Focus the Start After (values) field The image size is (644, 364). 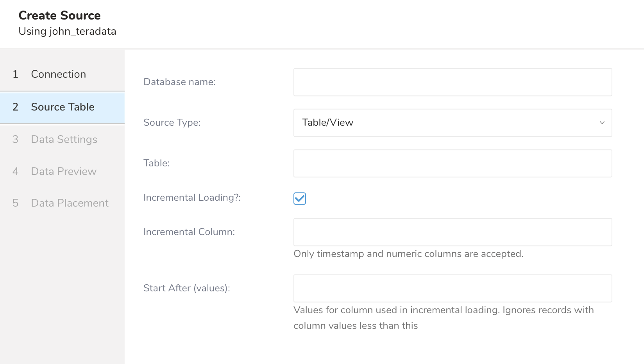tap(453, 289)
